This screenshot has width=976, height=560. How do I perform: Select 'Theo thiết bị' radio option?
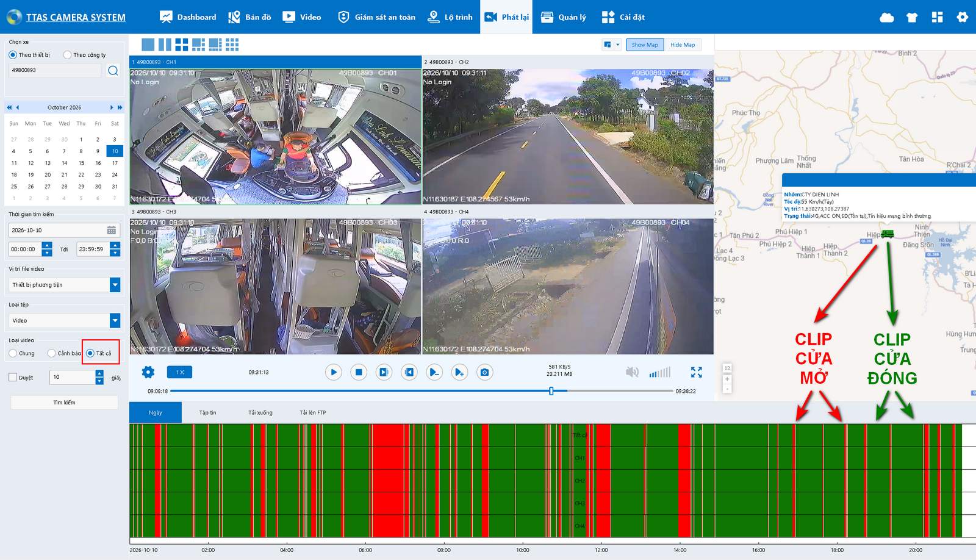coord(13,55)
